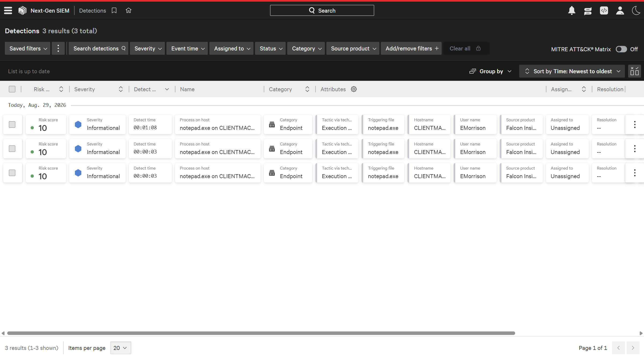Click the Detections breadcrumb
This screenshot has width=644, height=358.
tap(93, 10)
